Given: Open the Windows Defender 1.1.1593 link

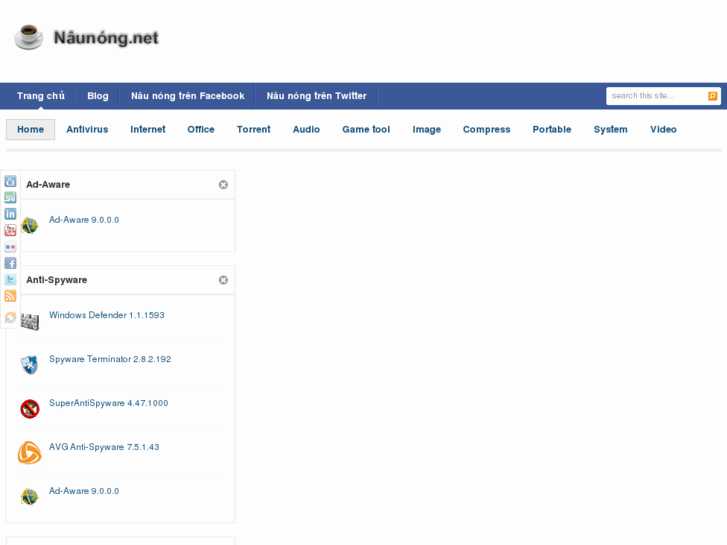Looking at the screenshot, I should click(x=107, y=315).
